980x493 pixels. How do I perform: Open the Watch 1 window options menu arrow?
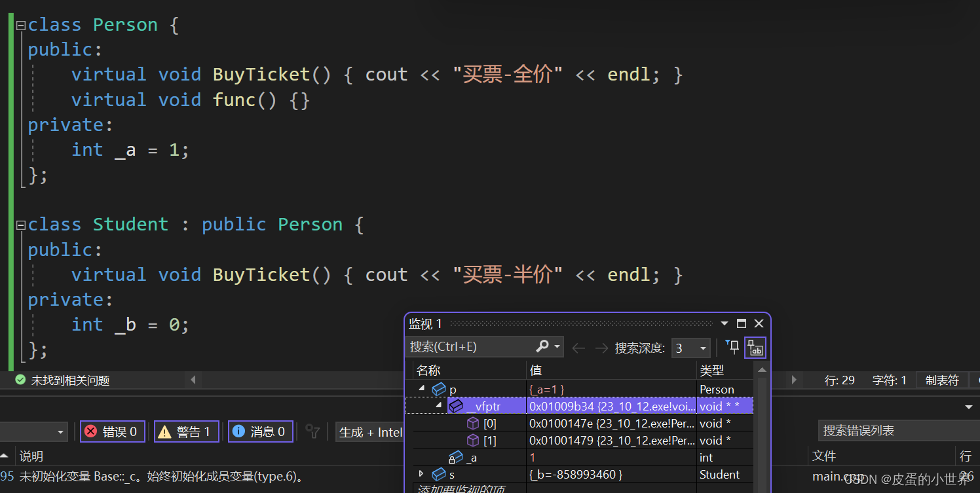point(725,323)
